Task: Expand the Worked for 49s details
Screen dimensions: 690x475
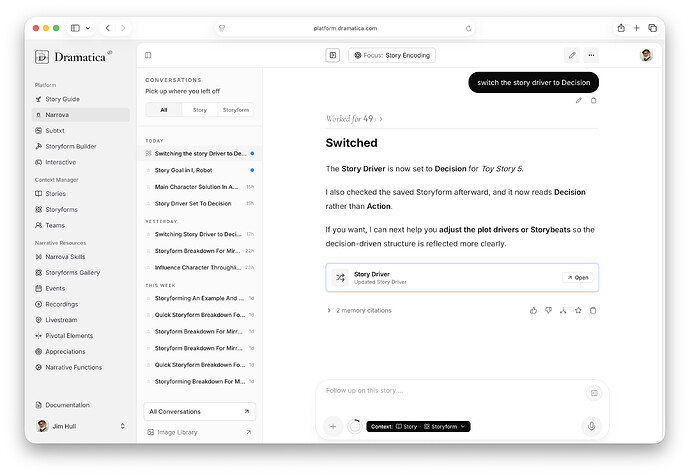Action: (x=354, y=119)
